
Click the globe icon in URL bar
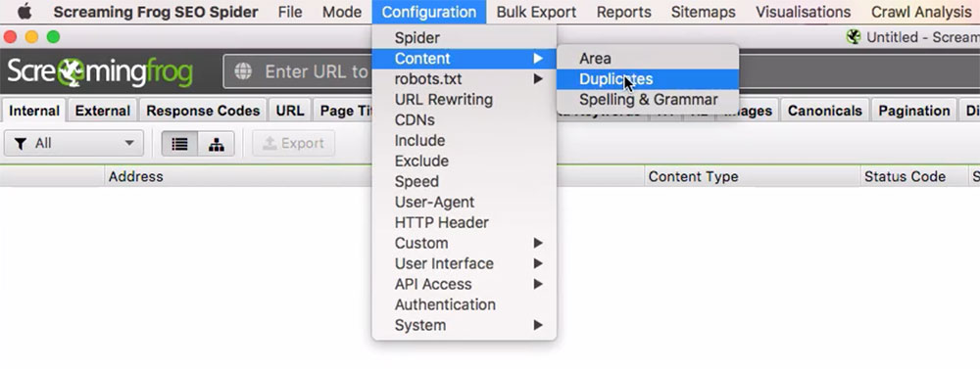point(243,71)
